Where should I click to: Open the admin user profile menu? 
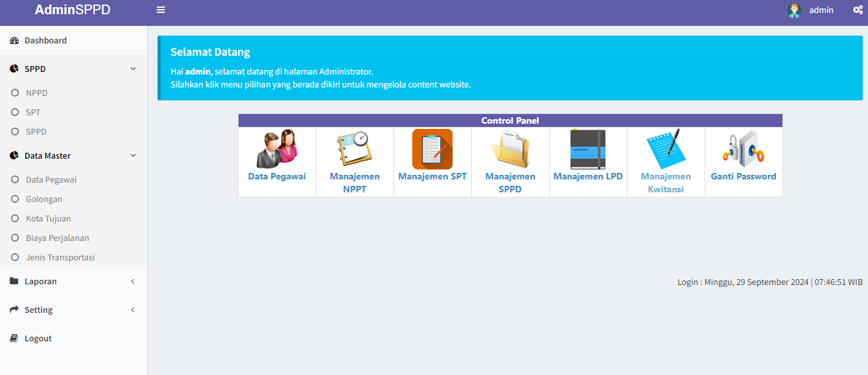[810, 10]
